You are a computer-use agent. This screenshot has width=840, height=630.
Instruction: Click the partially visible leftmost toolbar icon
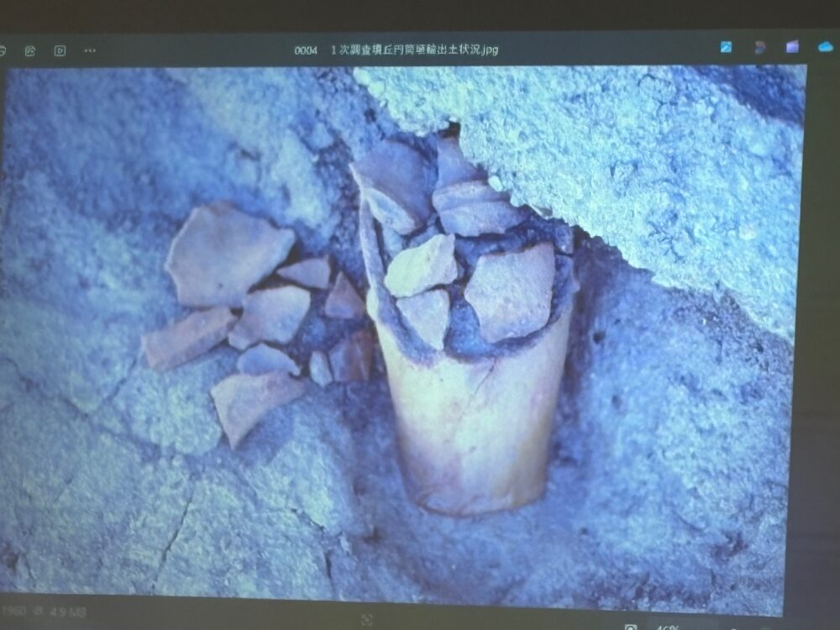pyautogui.click(x=3, y=51)
